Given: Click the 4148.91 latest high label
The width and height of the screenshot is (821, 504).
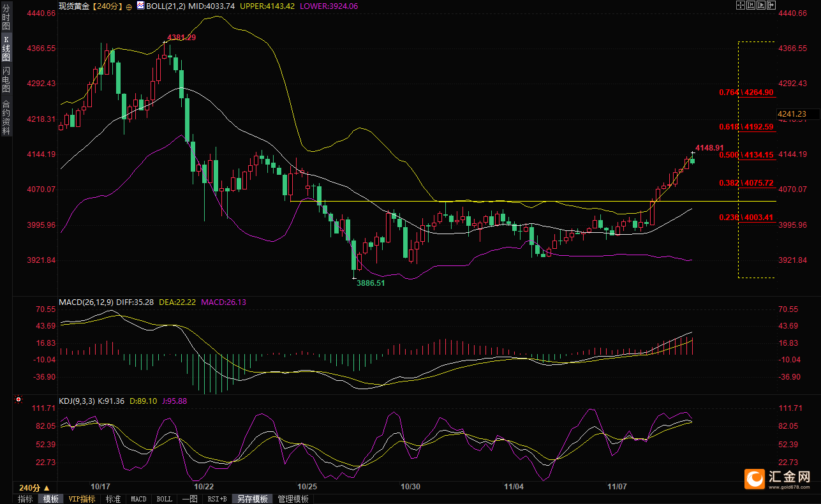Looking at the screenshot, I should [x=709, y=147].
